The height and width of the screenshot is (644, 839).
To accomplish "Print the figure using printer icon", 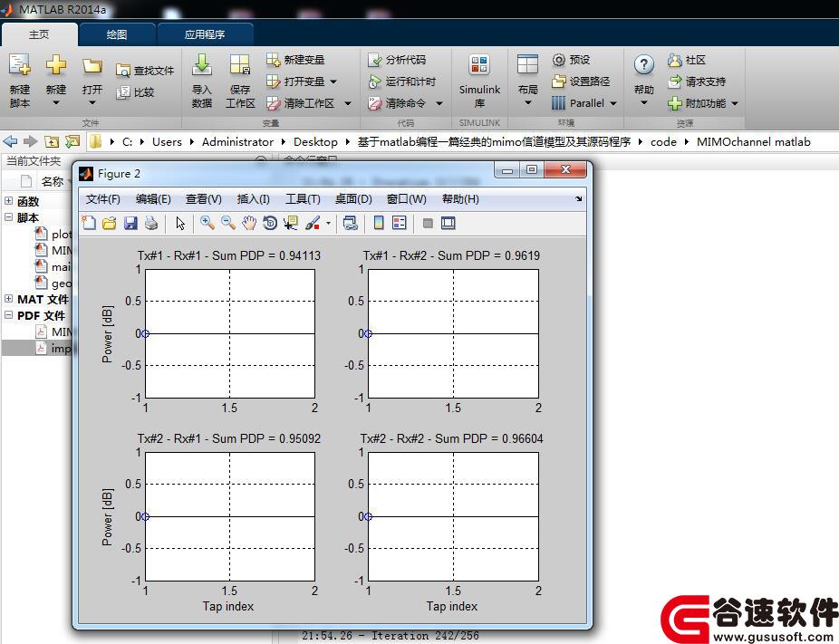I will coord(151,223).
